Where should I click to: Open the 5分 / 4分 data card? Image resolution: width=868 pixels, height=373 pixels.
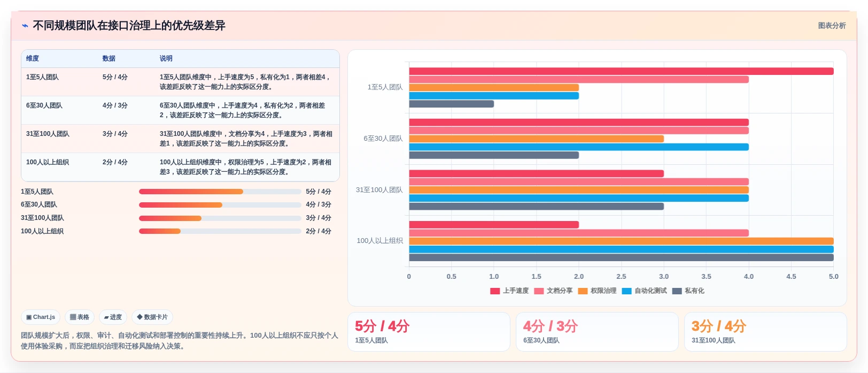[429, 332]
